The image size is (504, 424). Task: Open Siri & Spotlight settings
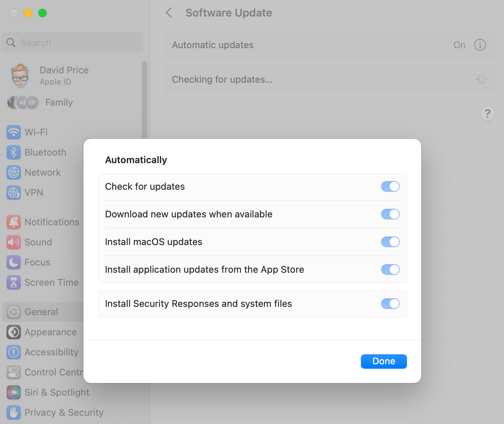coord(56,392)
